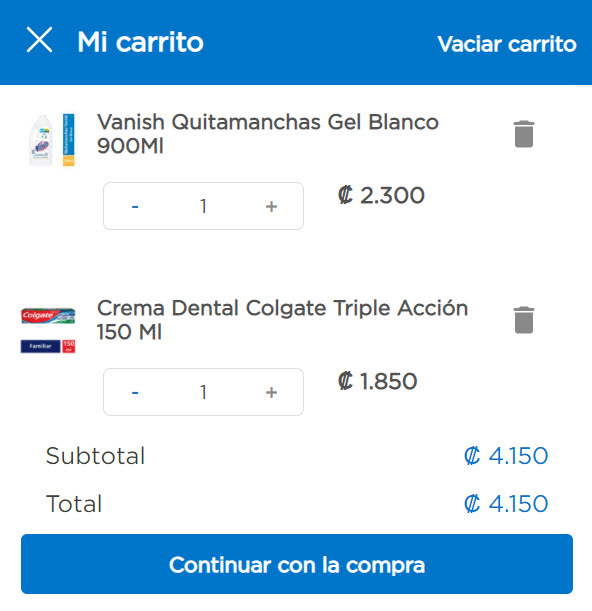Click the Colgate price ₡ 1.850
The image size is (592, 611).
point(377,381)
